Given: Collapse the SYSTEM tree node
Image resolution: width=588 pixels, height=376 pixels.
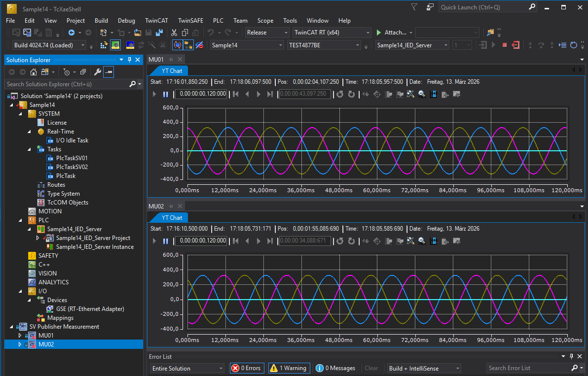Looking at the screenshot, I should (20, 114).
